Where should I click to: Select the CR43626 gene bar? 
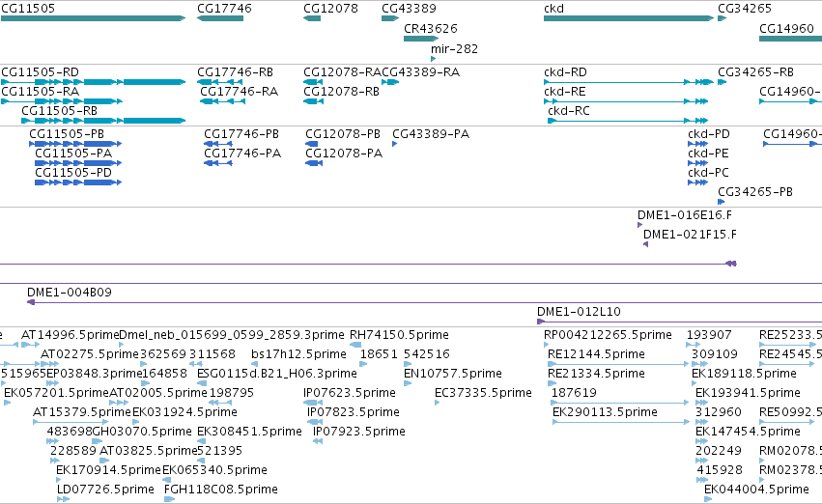tap(421, 39)
